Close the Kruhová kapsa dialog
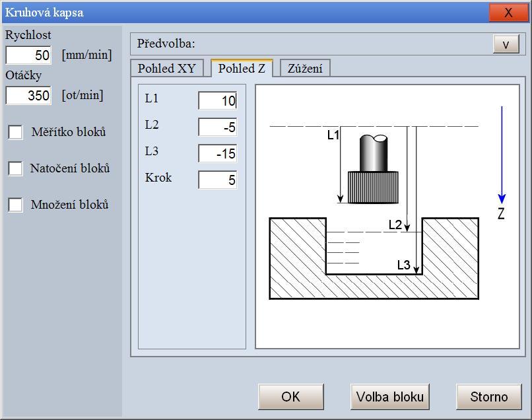The height and width of the screenshot is (420, 532). pos(508,13)
